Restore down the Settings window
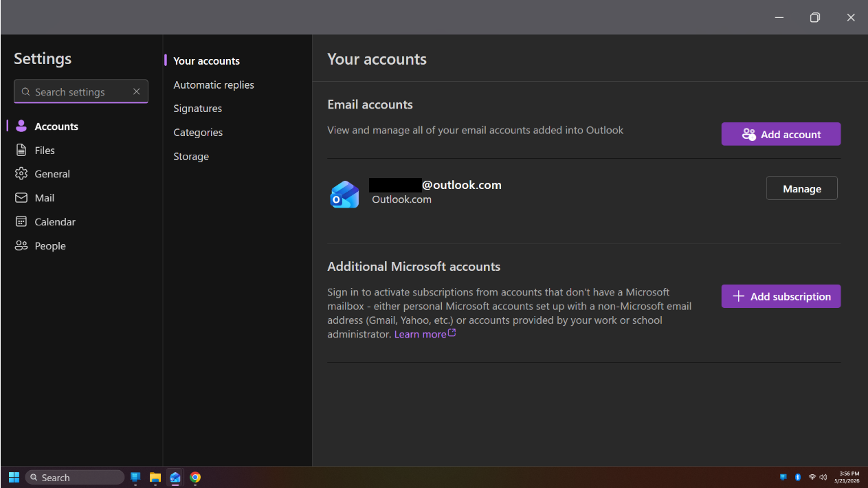 point(815,18)
